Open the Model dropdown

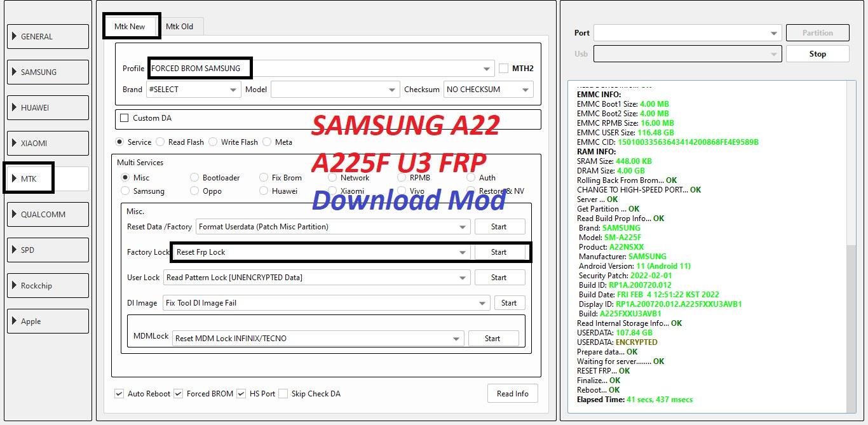pyautogui.click(x=335, y=90)
